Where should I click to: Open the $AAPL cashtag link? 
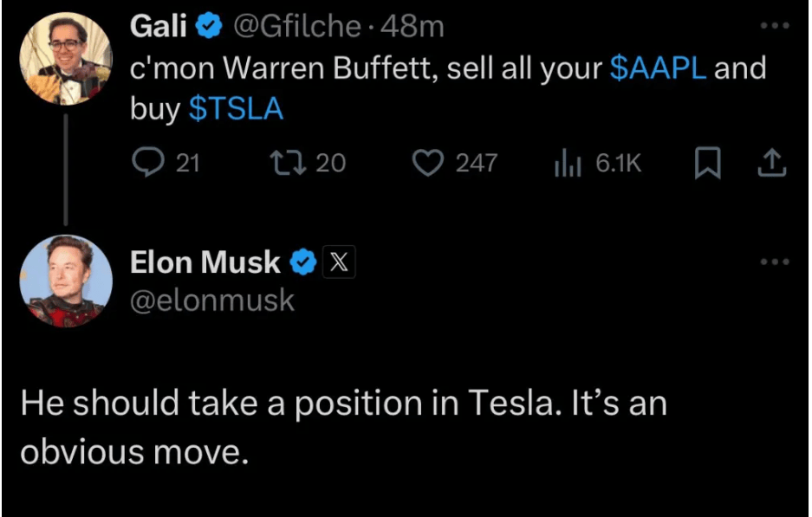[658, 68]
